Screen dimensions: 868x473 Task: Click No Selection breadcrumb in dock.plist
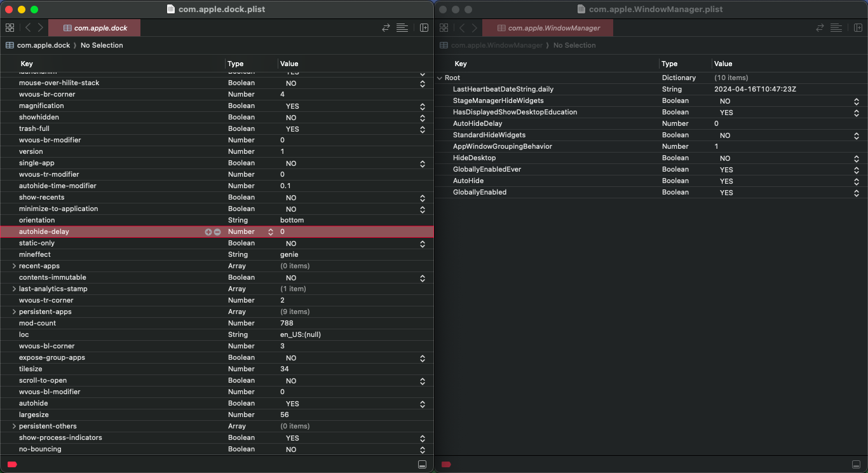102,45
